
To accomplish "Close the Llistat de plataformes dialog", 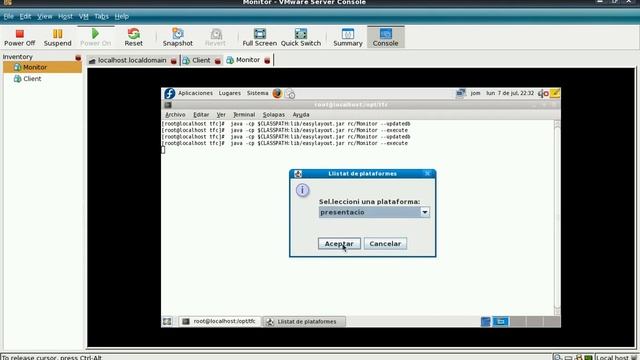I will (427, 173).
